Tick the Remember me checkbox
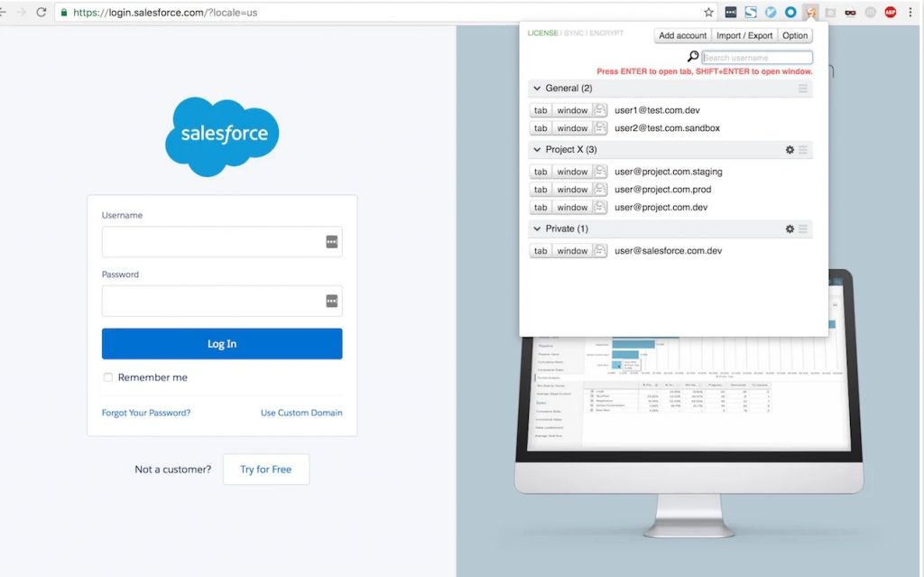Viewport: 924px width, 577px height. tap(108, 377)
